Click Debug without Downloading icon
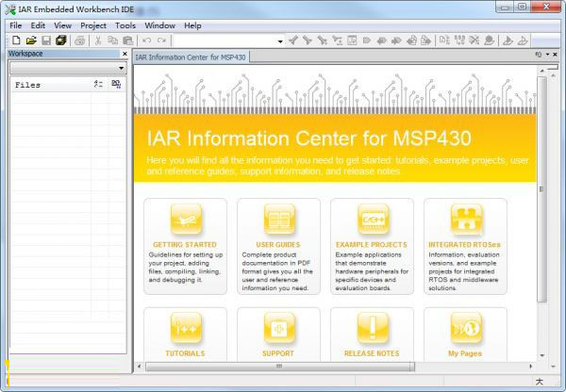 coord(523,41)
